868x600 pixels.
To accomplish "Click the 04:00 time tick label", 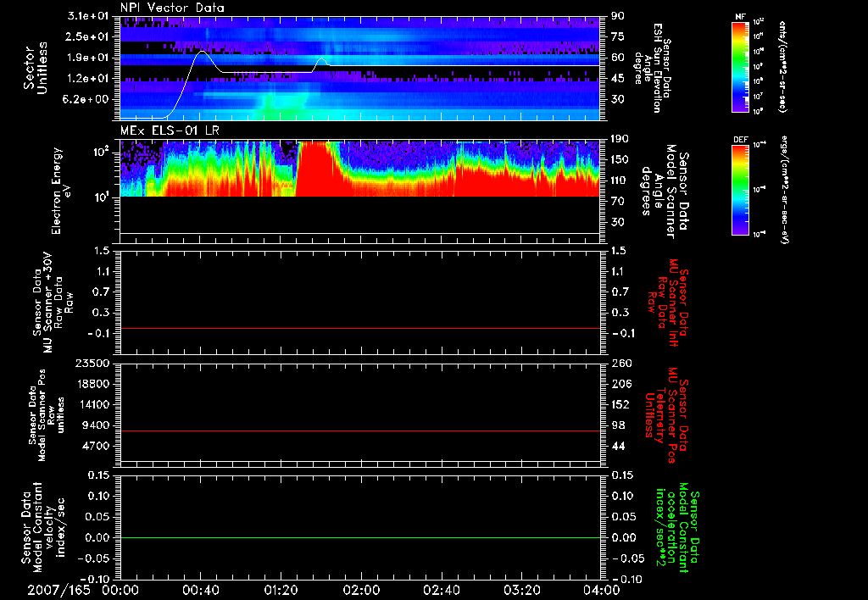I will [602, 590].
